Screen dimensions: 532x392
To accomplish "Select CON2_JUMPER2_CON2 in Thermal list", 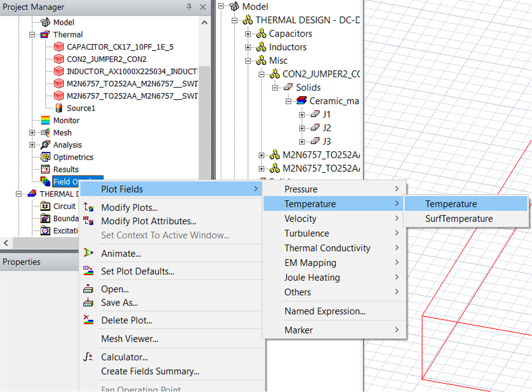I will pyautogui.click(x=106, y=59).
